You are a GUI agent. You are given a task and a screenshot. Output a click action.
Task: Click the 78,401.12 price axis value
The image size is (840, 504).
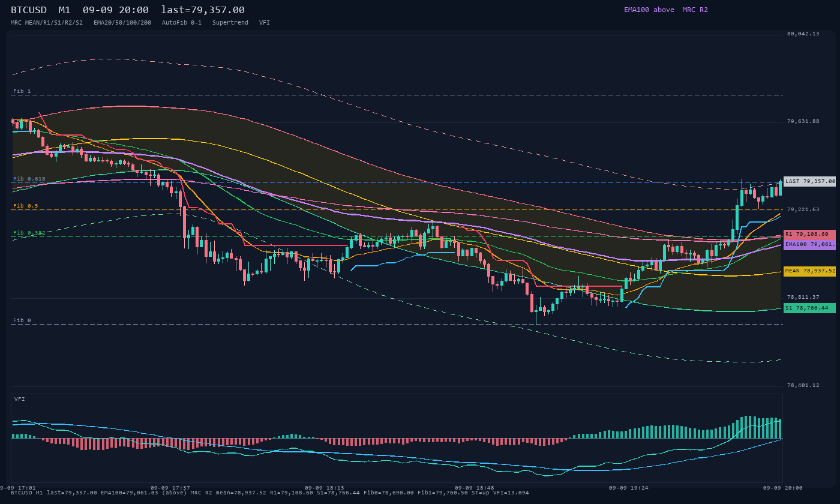coord(803,385)
